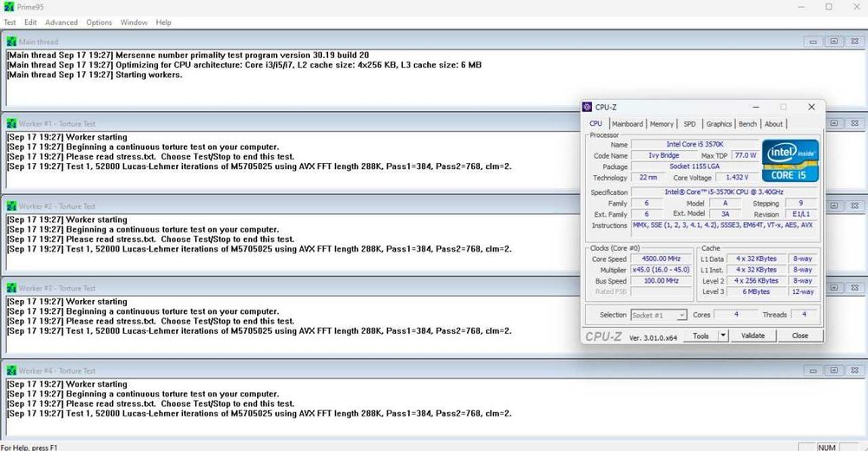Click the Multiplier value x45.0
Image resolution: width=868 pixels, height=451 pixels.
point(661,270)
